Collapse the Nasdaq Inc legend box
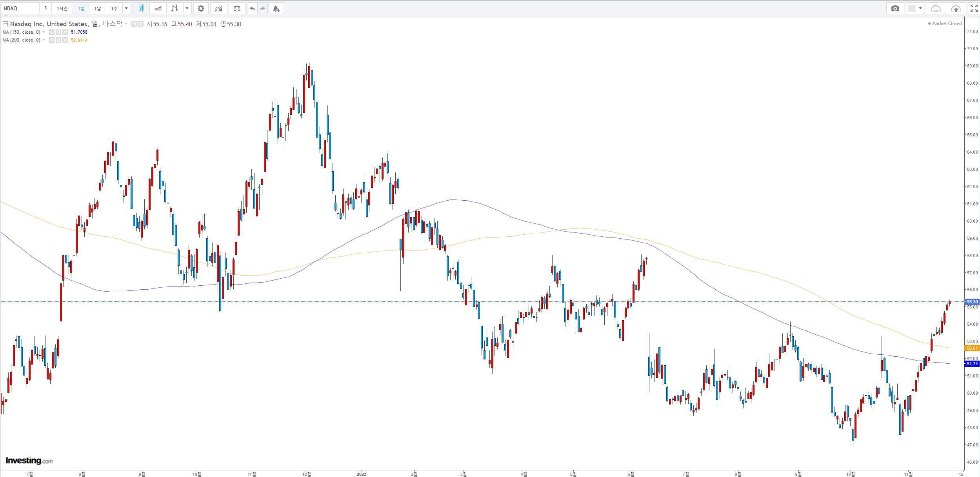The height and width of the screenshot is (477, 980). coord(5,24)
